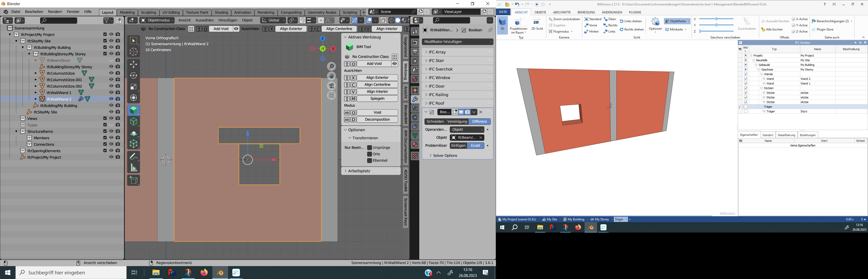
Task: Click Alle löschen broom in BIMvision
Action: (772, 30)
